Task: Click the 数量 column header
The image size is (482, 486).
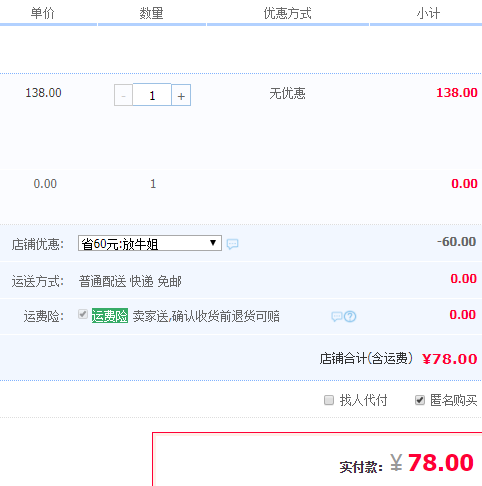Action: pyautogui.click(x=151, y=14)
